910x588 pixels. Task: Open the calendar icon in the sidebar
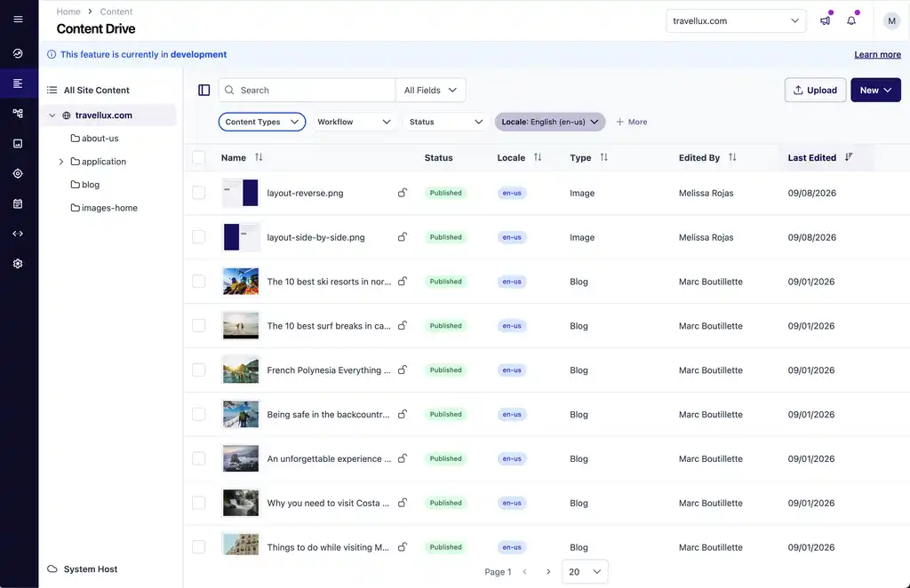coord(18,203)
